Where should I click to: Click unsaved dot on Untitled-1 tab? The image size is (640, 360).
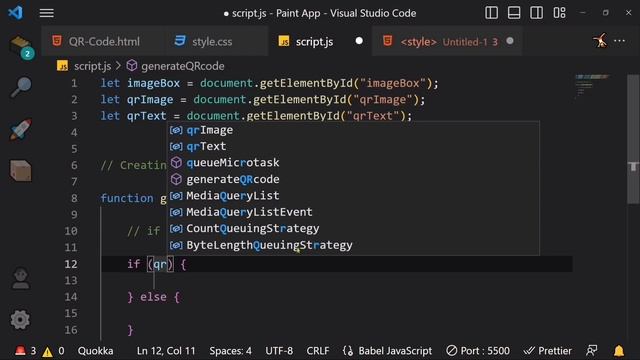coord(510,41)
